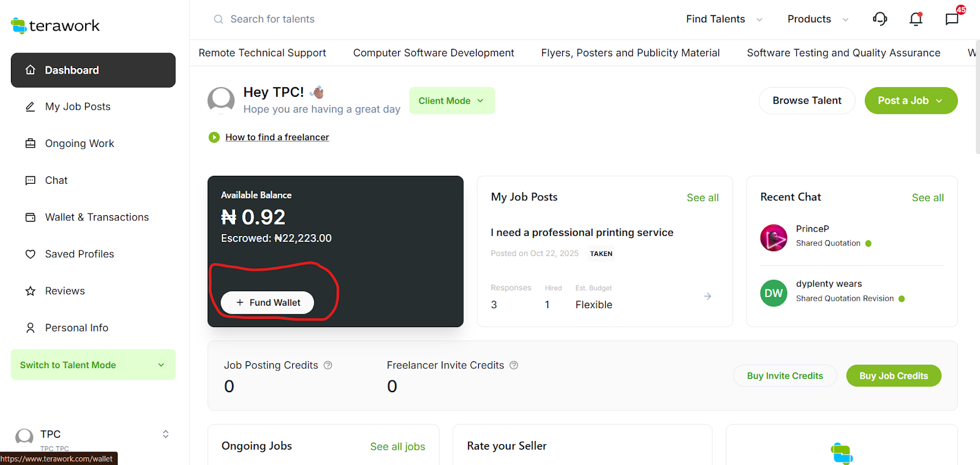Open the Find Talents dropdown menu
Screen dimensions: 980x465
tap(723, 19)
